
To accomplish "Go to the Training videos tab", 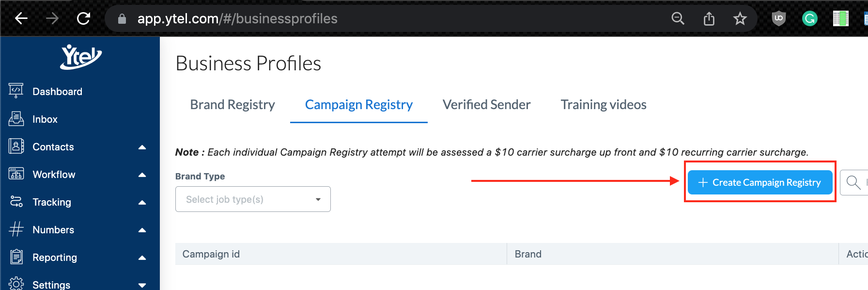I will [x=604, y=105].
